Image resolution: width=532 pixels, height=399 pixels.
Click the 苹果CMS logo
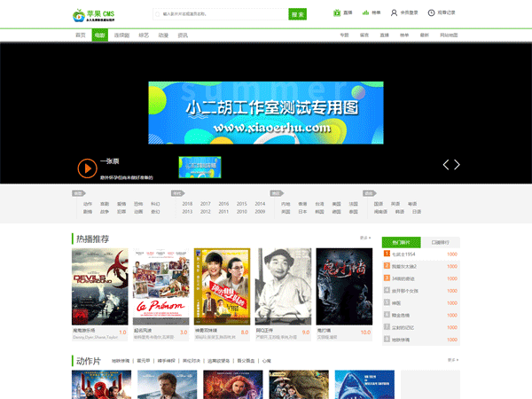click(94, 14)
